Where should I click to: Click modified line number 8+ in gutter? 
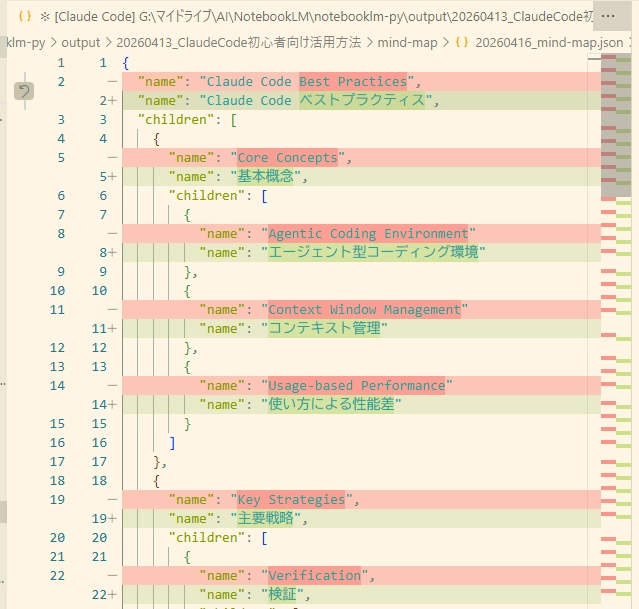coord(108,252)
